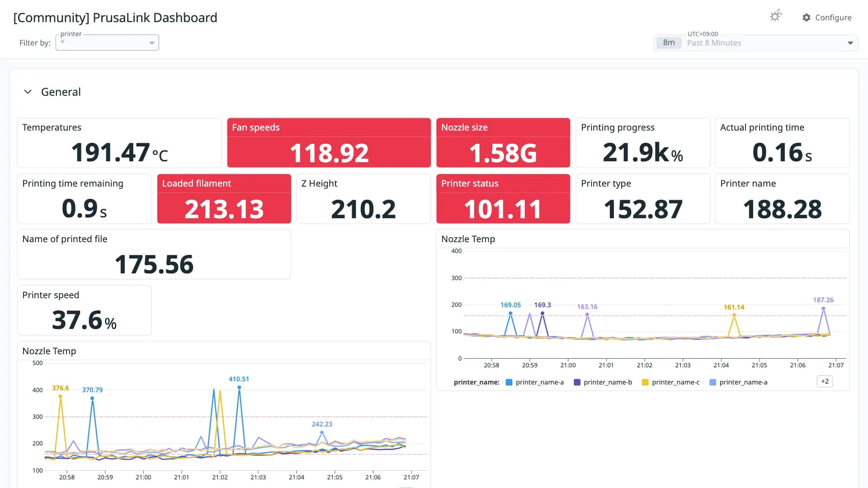868x488 pixels.
Task: Click the 410.51 peak marker on left chart
Action: (239, 387)
